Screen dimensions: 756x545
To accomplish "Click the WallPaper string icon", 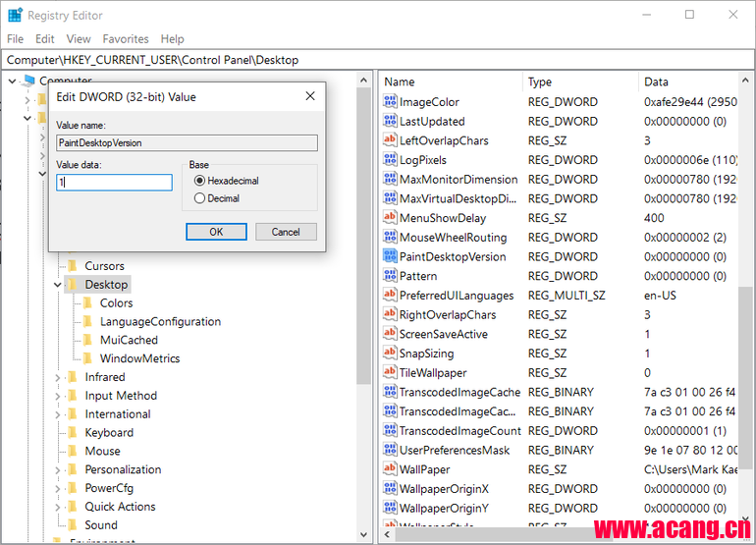I will [390, 468].
